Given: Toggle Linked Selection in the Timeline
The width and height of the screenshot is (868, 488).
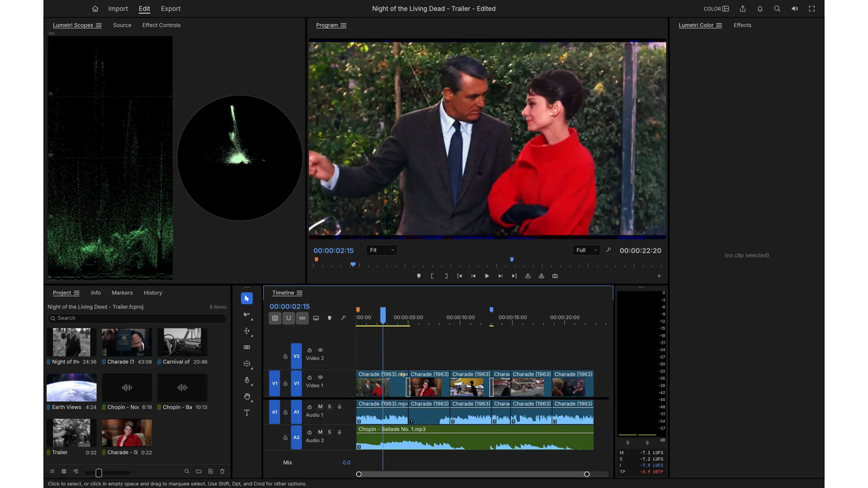Looking at the screenshot, I should pos(302,318).
